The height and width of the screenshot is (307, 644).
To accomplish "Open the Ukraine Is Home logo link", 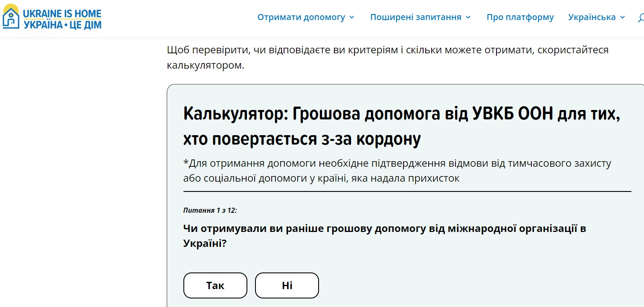I will click(x=52, y=17).
